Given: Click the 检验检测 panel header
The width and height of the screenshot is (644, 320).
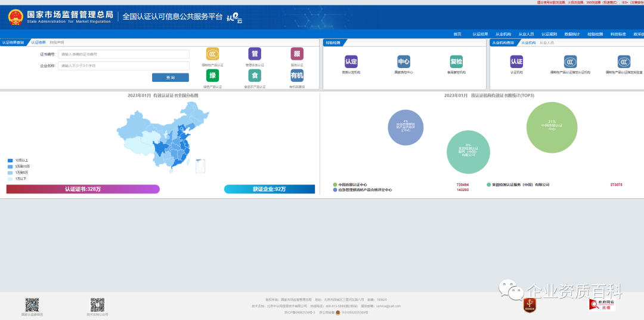Looking at the screenshot, I should pyautogui.click(x=333, y=42).
